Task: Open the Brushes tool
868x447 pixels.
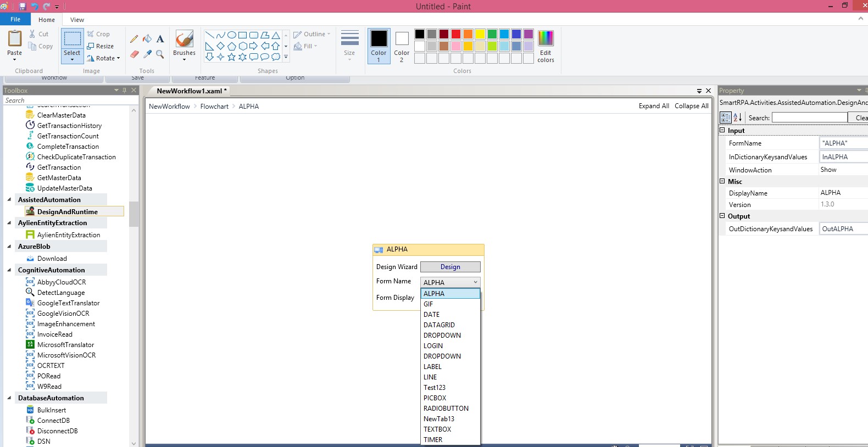Action: pyautogui.click(x=184, y=44)
